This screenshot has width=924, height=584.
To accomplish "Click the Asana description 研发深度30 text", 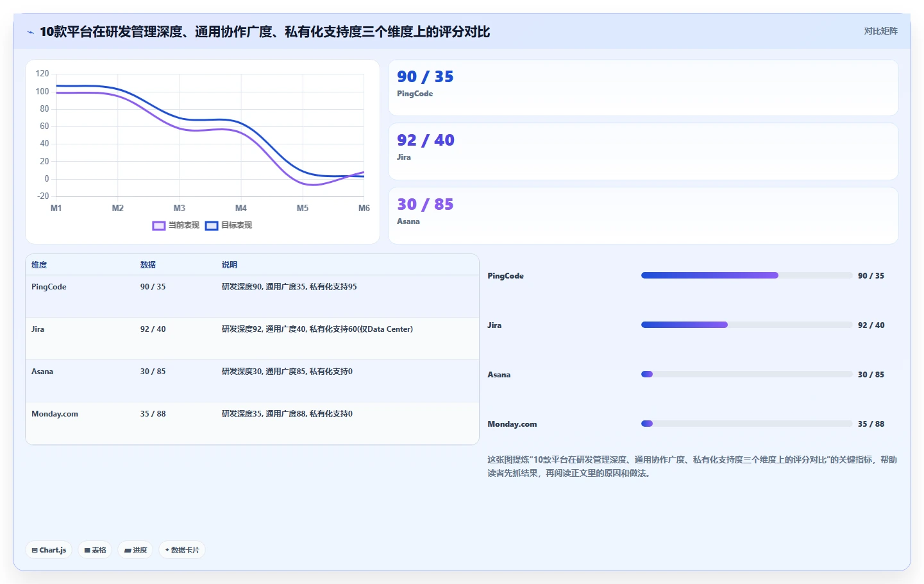I will pyautogui.click(x=287, y=372).
